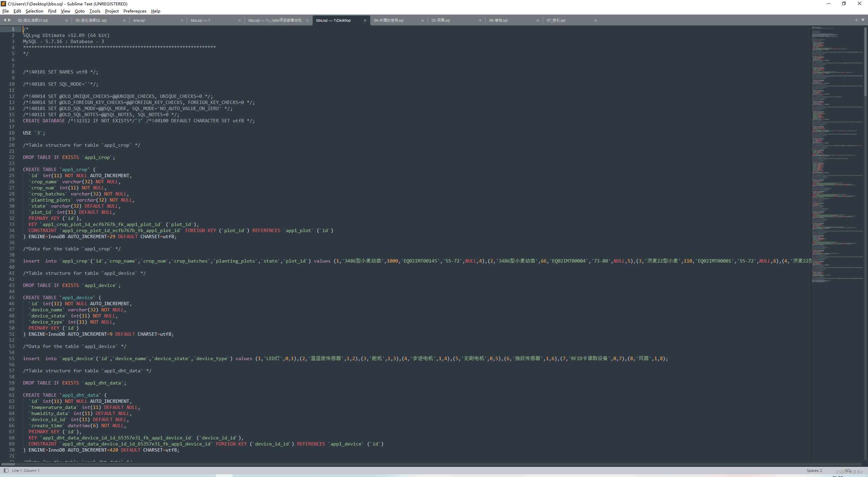Switch to the wlw.sql tab
This screenshot has width=868, height=477.
[x=139, y=20]
